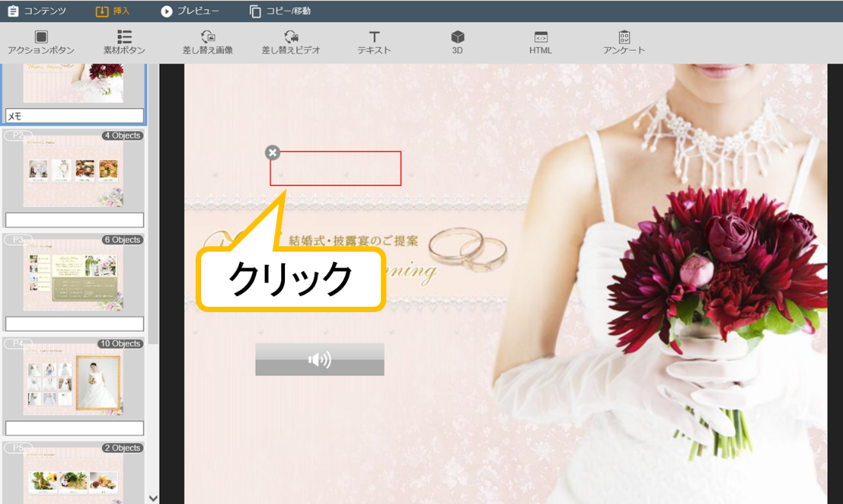Insert a 差し替え画像 replacement image
843x504 pixels.
(x=208, y=38)
